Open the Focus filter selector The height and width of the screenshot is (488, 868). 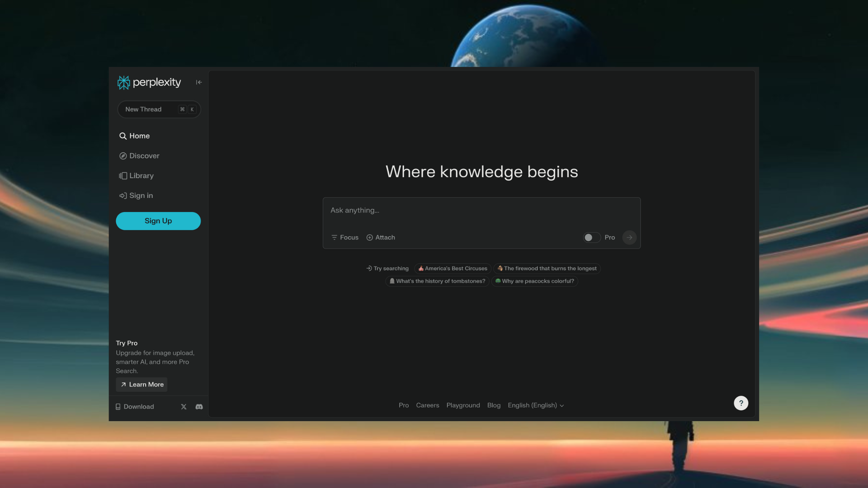click(344, 238)
